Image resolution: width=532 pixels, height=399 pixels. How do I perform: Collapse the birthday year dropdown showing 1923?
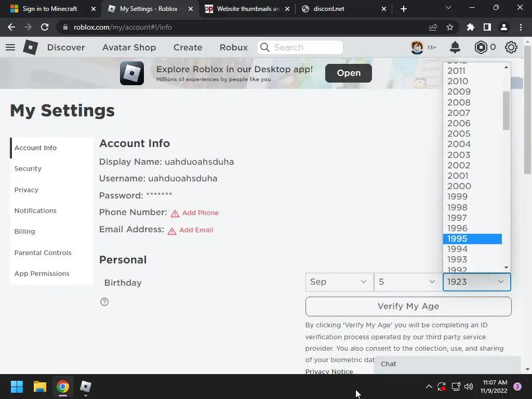click(477, 282)
